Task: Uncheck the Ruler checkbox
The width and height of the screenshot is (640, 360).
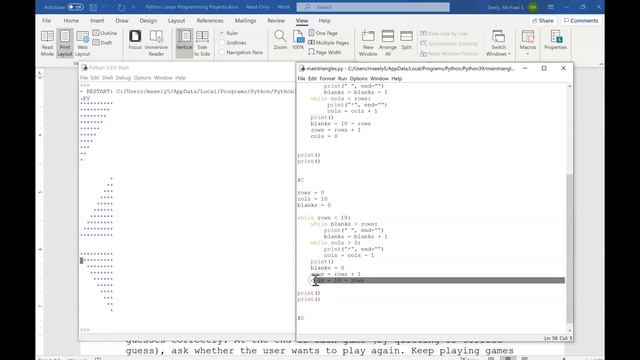Action: pyautogui.click(x=222, y=33)
